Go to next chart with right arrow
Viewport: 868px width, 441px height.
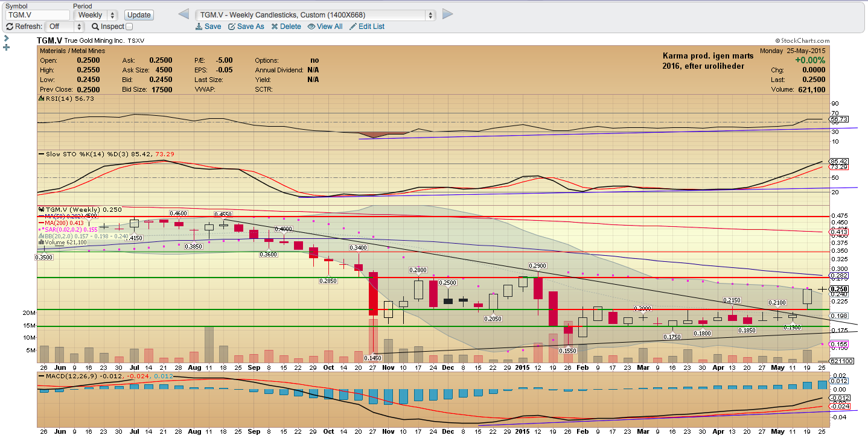(x=447, y=14)
